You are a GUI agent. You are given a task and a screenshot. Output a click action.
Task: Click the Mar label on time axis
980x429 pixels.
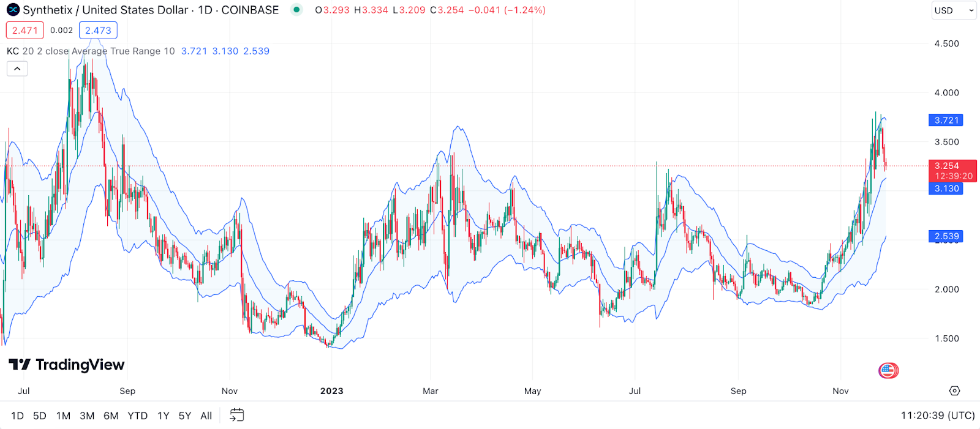click(431, 391)
